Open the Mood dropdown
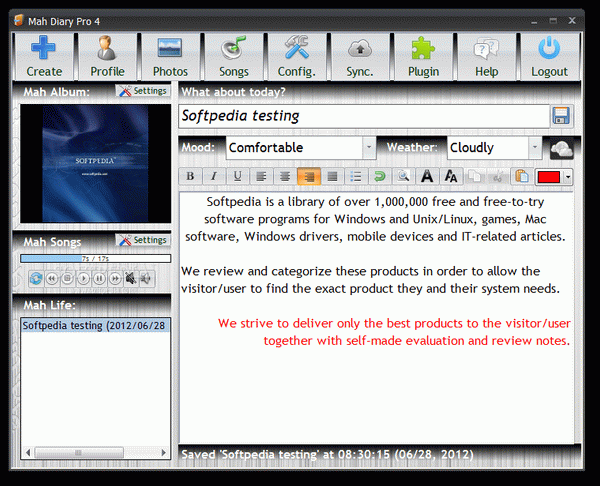Screen dimensions: 600x486 click(369, 147)
